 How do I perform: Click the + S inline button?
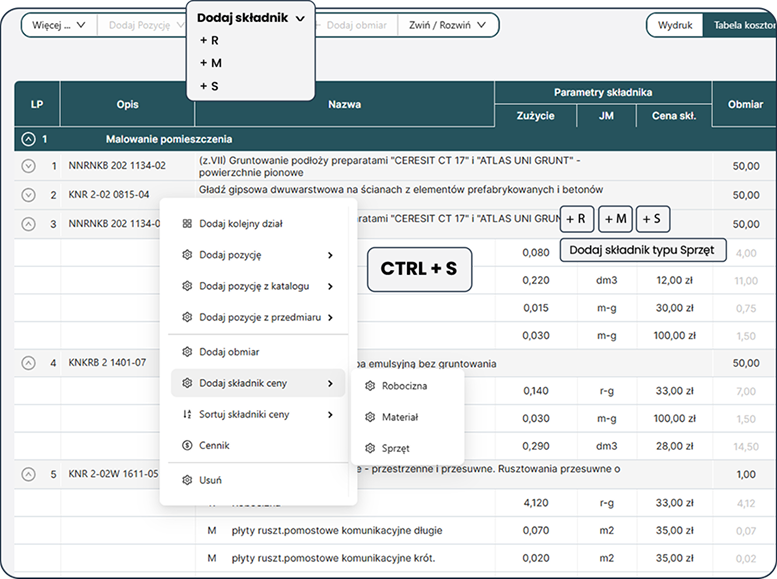tap(654, 219)
